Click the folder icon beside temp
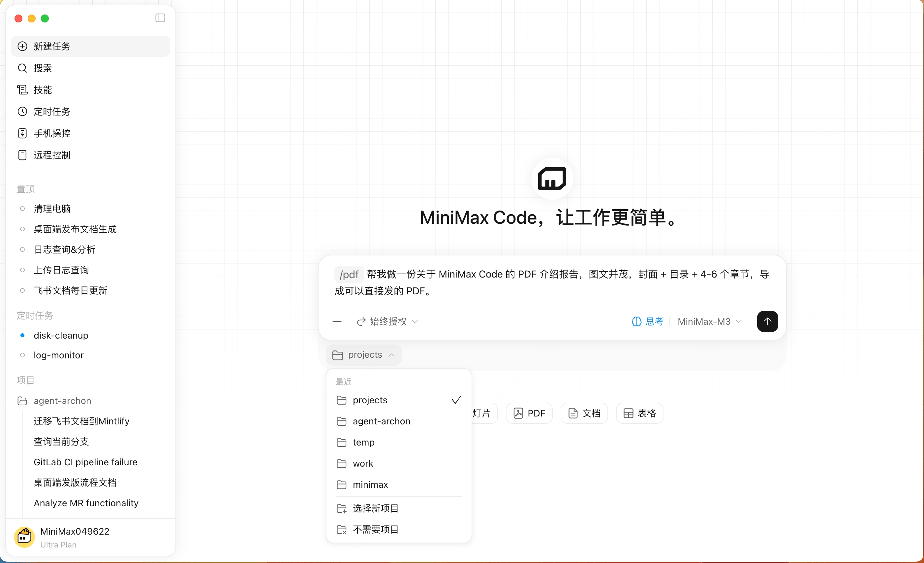 [x=342, y=443]
